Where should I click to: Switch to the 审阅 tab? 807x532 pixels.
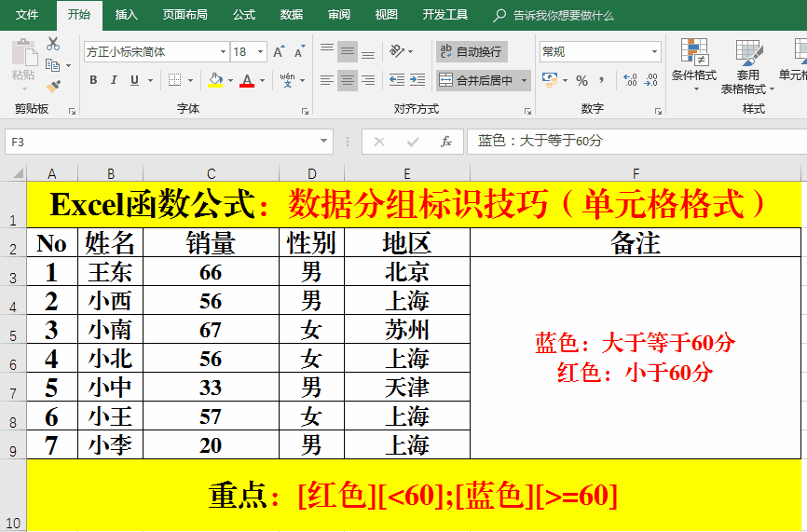pyautogui.click(x=338, y=15)
